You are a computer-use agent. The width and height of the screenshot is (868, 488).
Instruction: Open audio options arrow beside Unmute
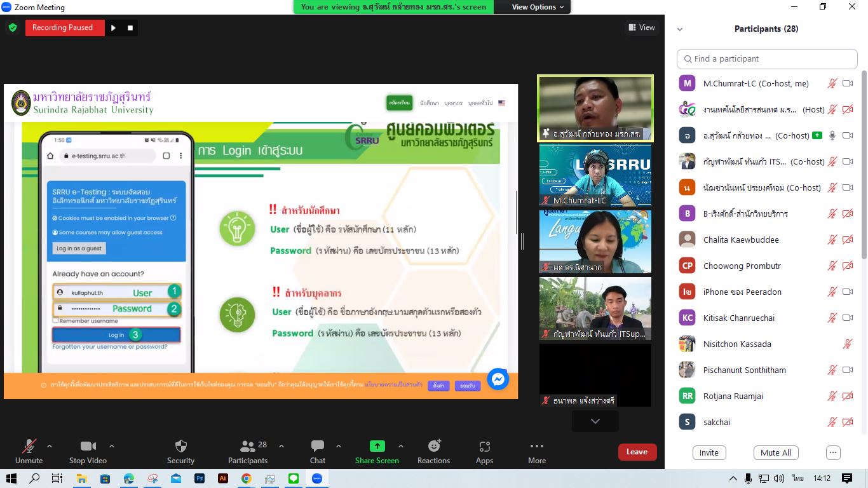pyautogui.click(x=50, y=446)
